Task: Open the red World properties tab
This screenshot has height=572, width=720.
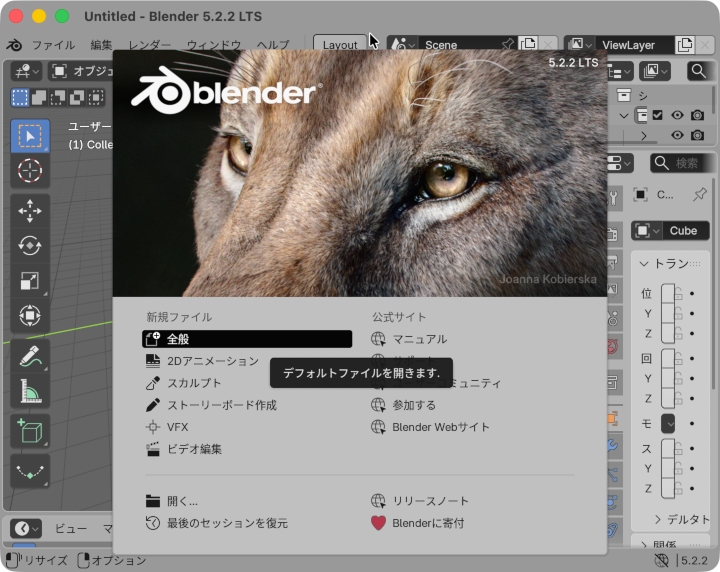Action: pos(613,346)
